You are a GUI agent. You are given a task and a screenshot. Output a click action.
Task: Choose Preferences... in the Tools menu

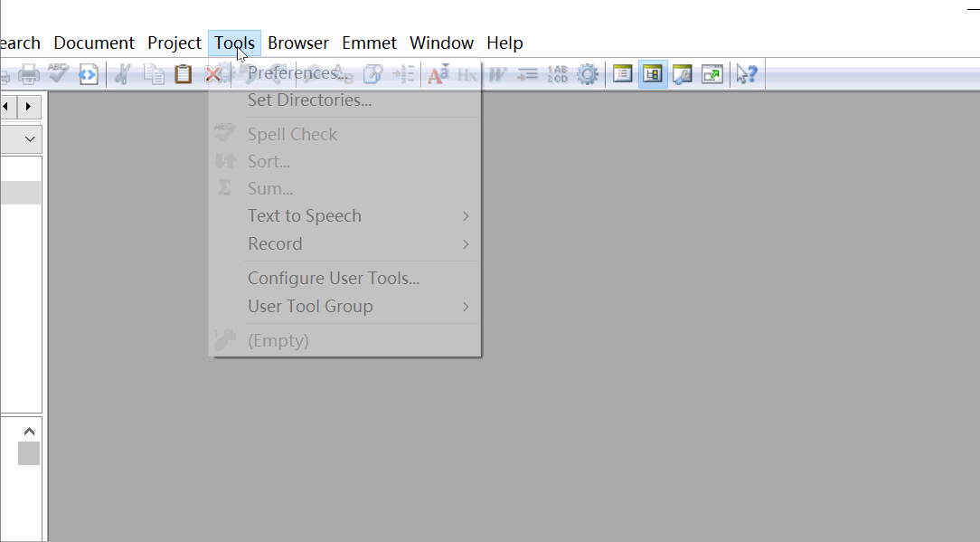coord(345,72)
